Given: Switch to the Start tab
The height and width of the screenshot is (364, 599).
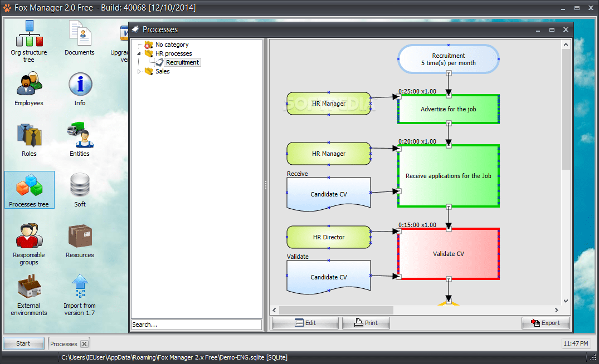Looking at the screenshot, I should click(23, 343).
